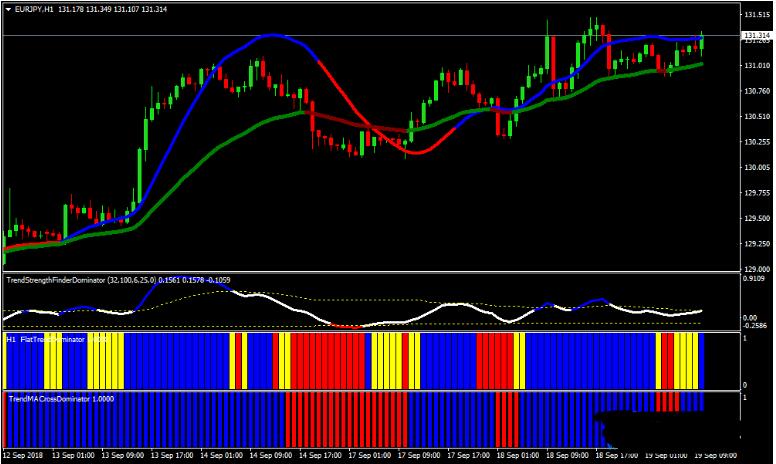
Task: Click the 131.010 price axis label
Action: [757, 65]
